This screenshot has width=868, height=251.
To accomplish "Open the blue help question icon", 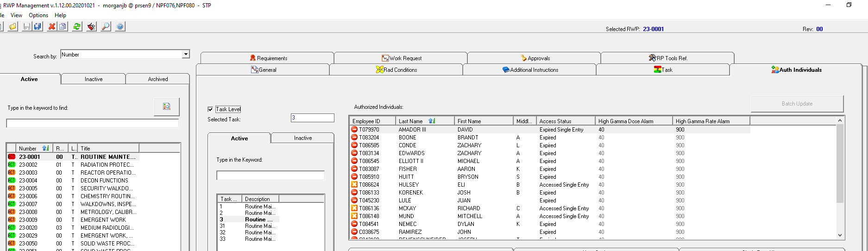I will click(120, 26).
